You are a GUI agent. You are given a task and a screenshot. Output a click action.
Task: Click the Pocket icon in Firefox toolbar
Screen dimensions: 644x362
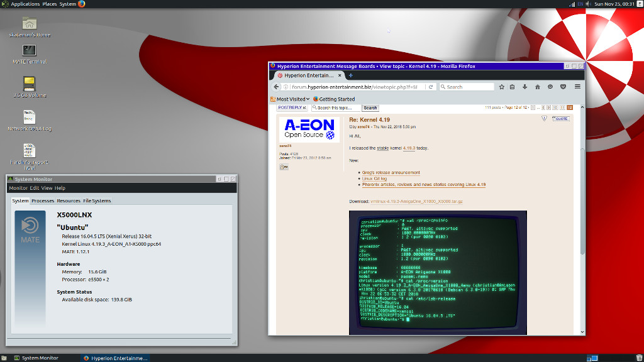563,87
